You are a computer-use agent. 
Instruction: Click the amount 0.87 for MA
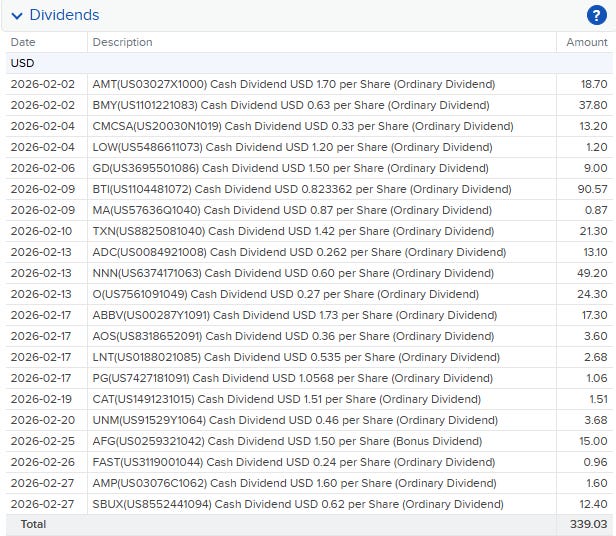[596, 210]
